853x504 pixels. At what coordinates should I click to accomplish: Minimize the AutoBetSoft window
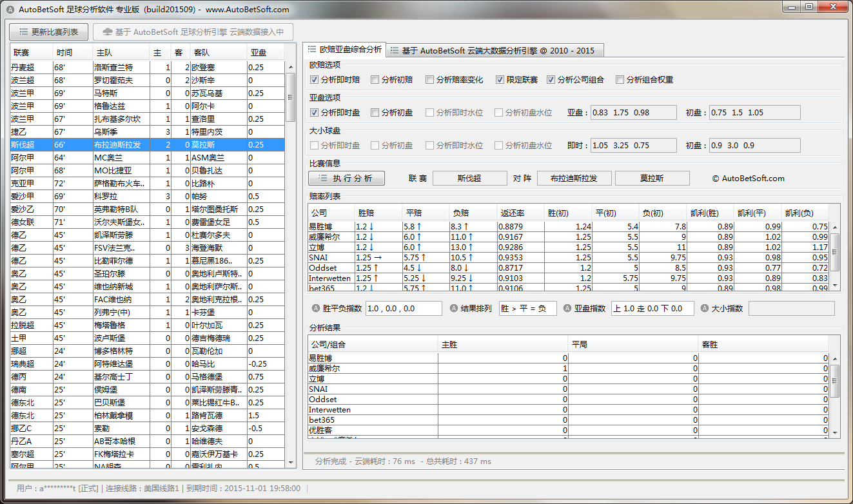pyautogui.click(x=792, y=6)
